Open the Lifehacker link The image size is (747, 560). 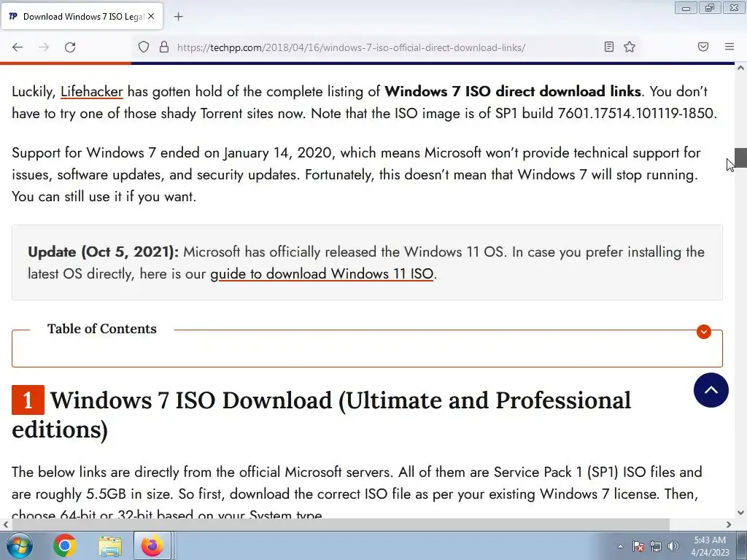(x=91, y=91)
